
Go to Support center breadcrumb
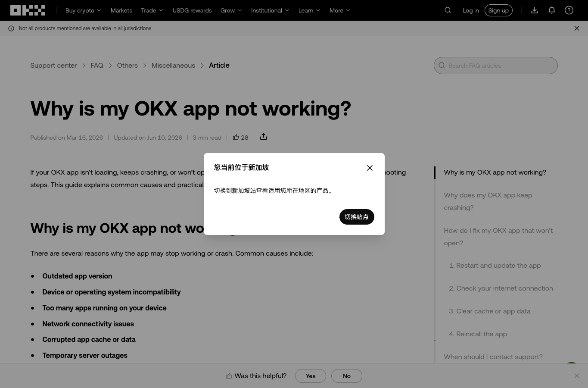(53, 66)
